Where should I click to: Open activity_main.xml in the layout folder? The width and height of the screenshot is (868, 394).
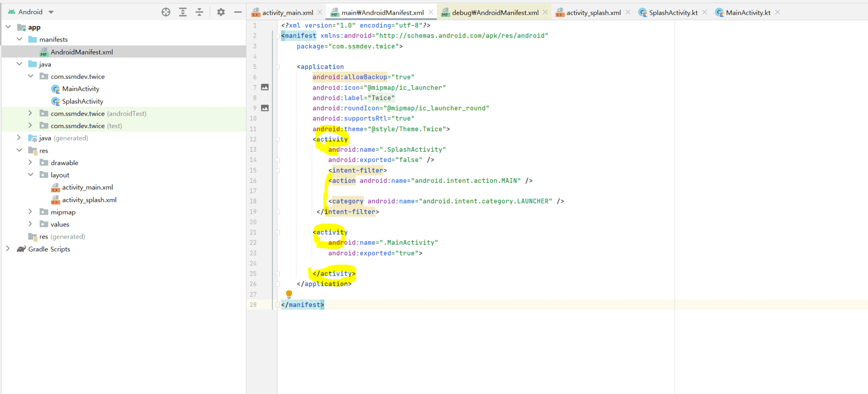[87, 187]
